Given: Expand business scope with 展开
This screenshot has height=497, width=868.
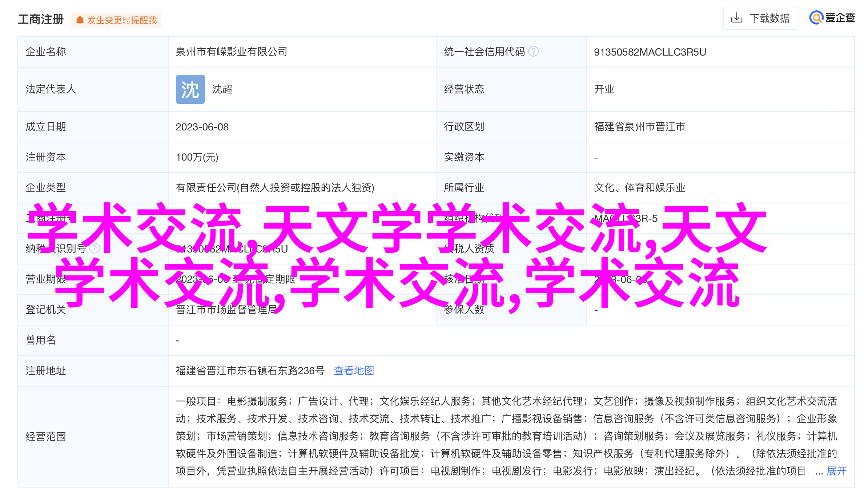Looking at the screenshot, I should click(x=836, y=471).
